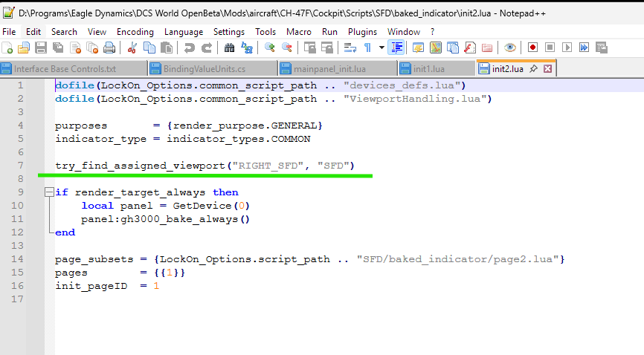Image resolution: width=644 pixels, height=355 pixels.
Task: Open the Document Map panel
Action: click(435, 48)
